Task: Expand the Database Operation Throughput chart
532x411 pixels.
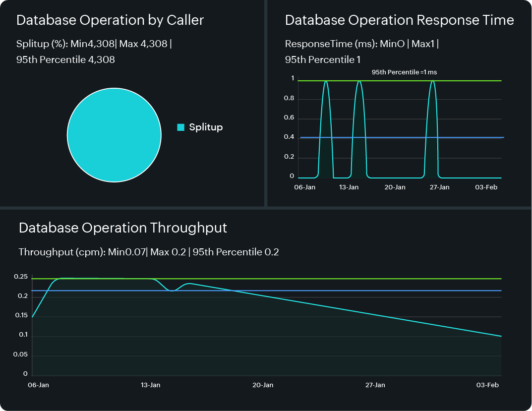Action: point(122,228)
